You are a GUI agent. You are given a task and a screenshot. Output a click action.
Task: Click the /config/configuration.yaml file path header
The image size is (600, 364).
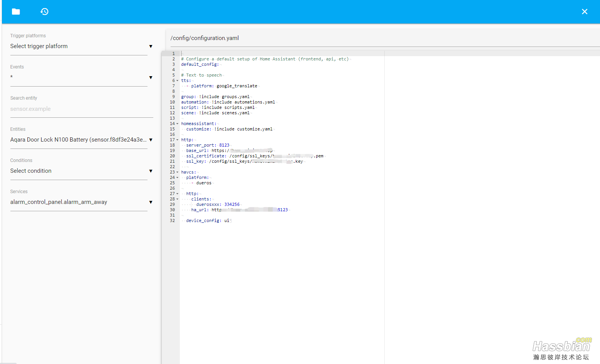[204, 38]
